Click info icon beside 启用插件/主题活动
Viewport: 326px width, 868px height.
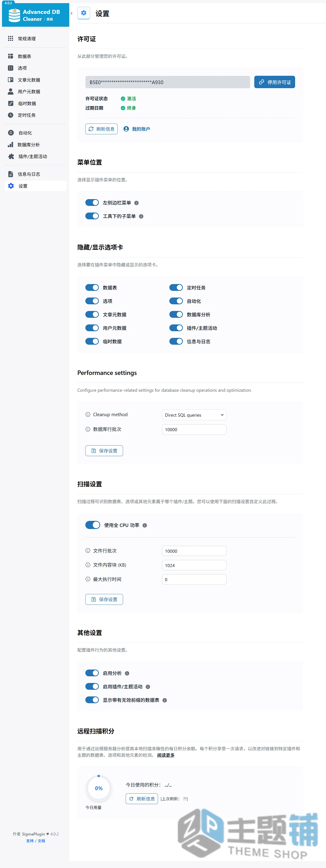148,687
